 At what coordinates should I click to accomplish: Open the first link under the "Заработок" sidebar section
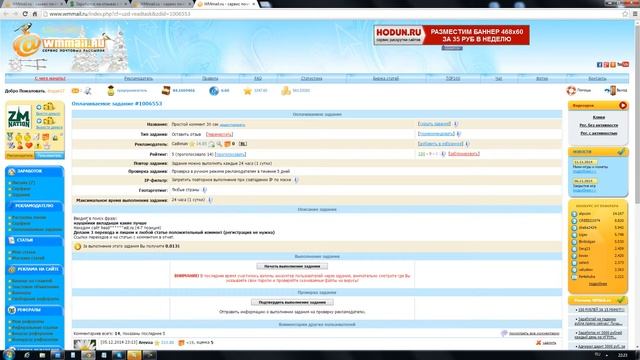23,183
